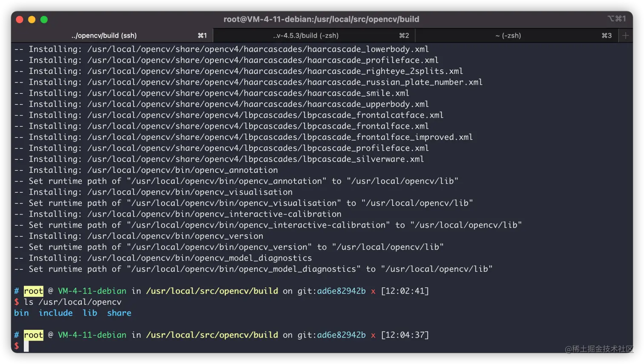Click the lbpcascade_silverware.xml install line
The image size is (644, 364).
tap(219, 159)
